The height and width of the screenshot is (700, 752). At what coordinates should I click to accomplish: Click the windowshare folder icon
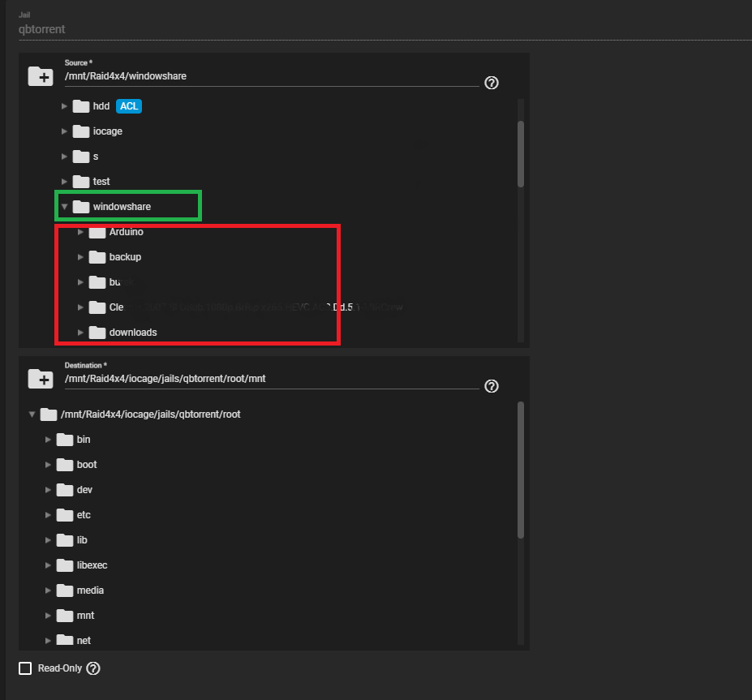(x=81, y=207)
